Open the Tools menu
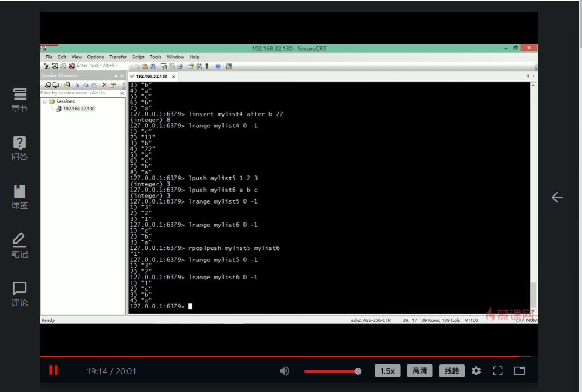The image size is (582, 392). 155,57
